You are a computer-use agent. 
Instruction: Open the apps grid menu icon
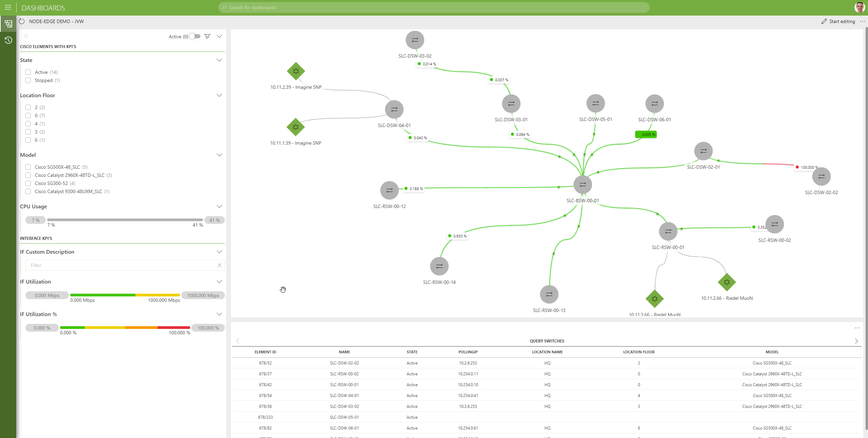click(8, 7)
